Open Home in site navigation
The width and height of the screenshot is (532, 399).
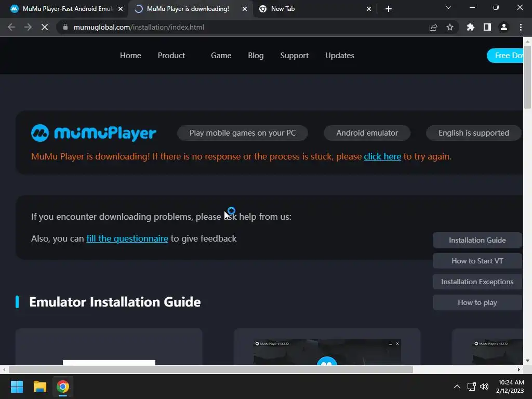click(x=130, y=55)
